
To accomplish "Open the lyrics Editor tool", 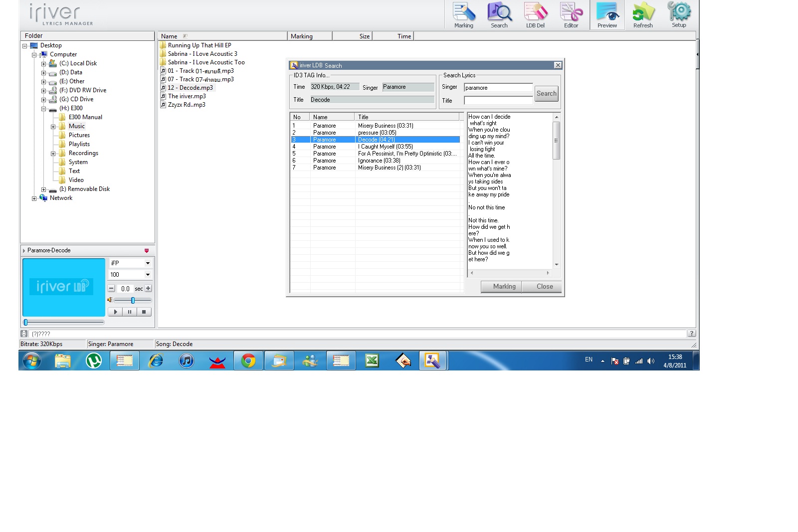I will [571, 15].
